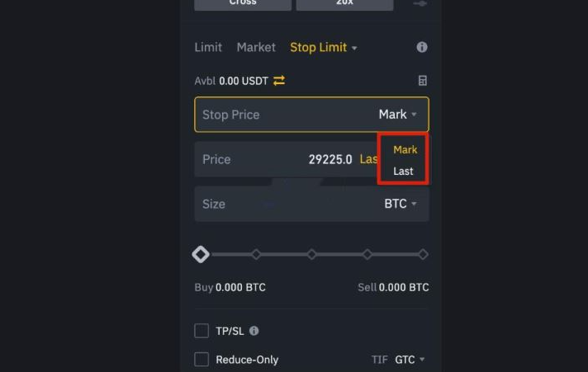Click the middle diamond on size slider
Viewport: 588px width, 372px height.
coord(311,254)
